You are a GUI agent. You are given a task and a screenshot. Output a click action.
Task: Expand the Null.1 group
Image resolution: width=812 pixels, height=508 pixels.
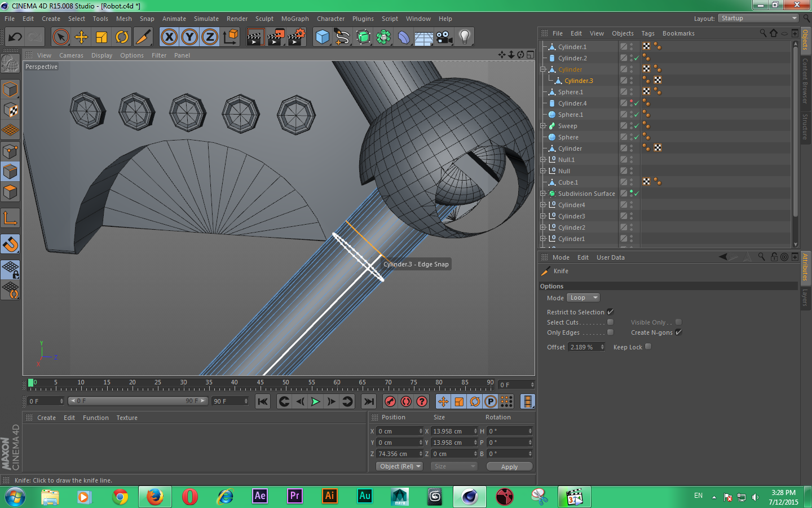(543, 160)
